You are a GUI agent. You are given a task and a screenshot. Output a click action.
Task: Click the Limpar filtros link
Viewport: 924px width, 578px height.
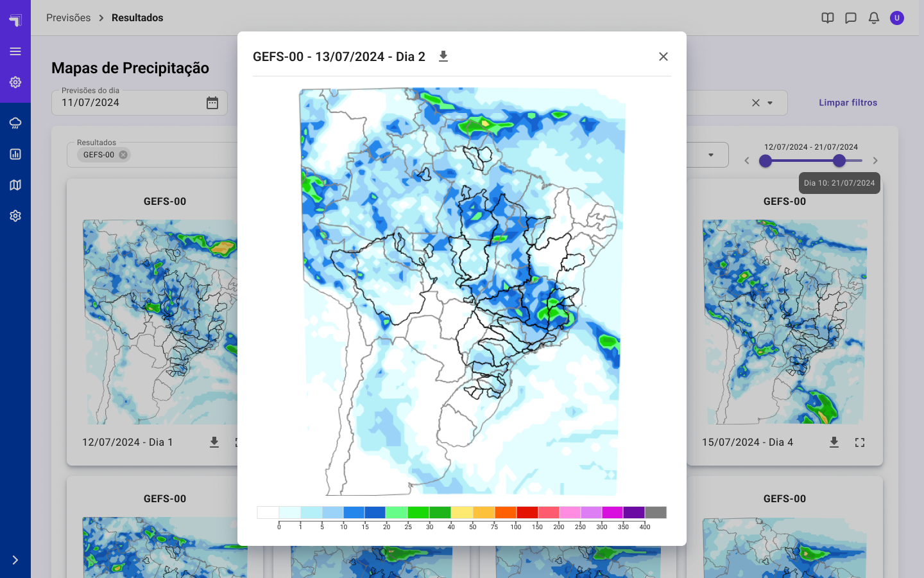pos(848,103)
